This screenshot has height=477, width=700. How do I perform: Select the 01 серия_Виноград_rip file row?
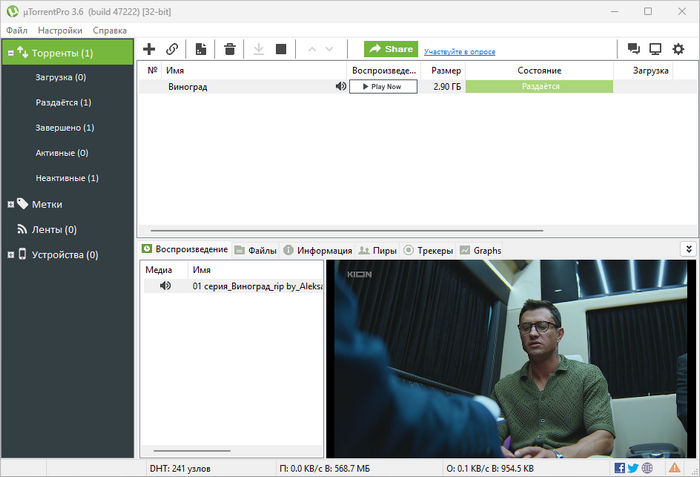233,286
